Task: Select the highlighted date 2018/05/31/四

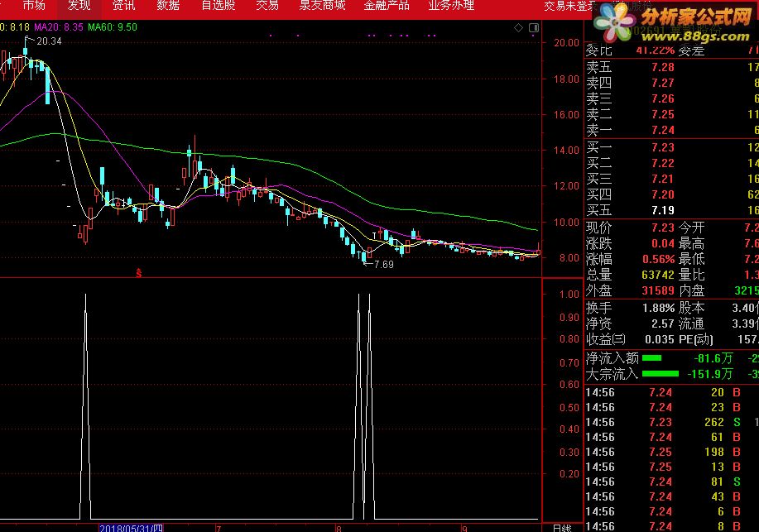Action: 131,528
